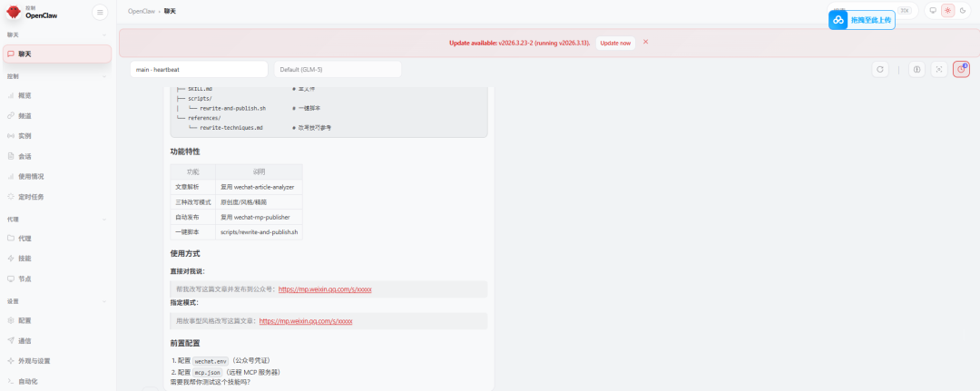The image size is (980, 391).
Task: Click the cloud upload 拖拽至此上传 widget
Action: 862,20
